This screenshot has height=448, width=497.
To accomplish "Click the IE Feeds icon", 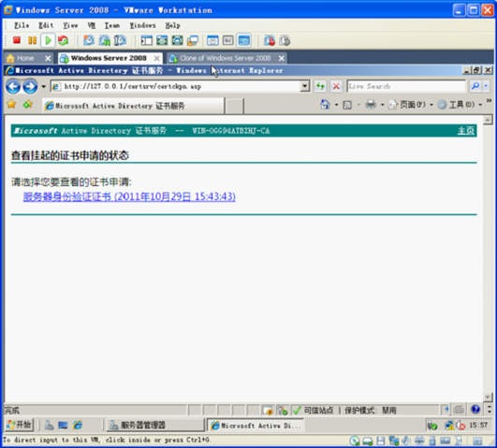I will pyautogui.click(x=347, y=105).
